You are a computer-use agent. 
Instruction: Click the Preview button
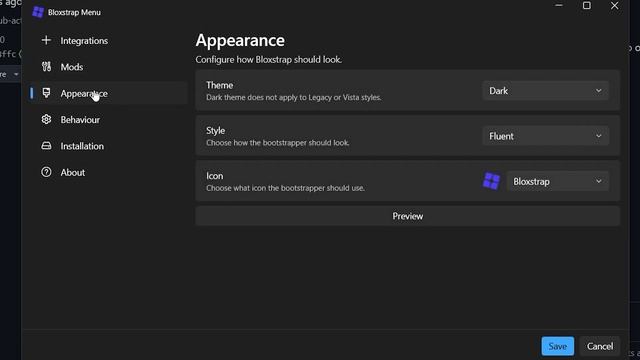pos(407,216)
